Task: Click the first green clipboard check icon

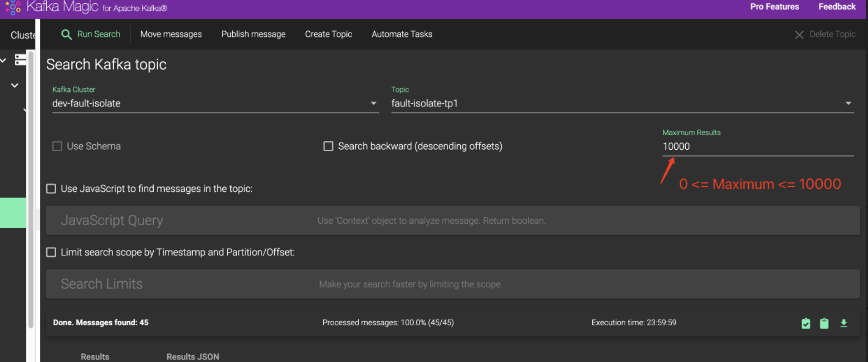Action: point(806,323)
